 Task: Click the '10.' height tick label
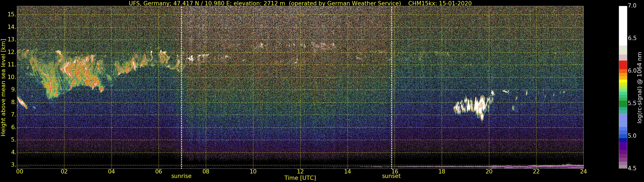(x=12, y=77)
